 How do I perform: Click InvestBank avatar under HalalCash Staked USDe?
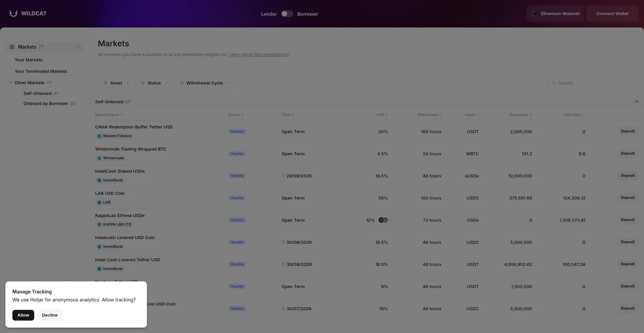click(99, 180)
